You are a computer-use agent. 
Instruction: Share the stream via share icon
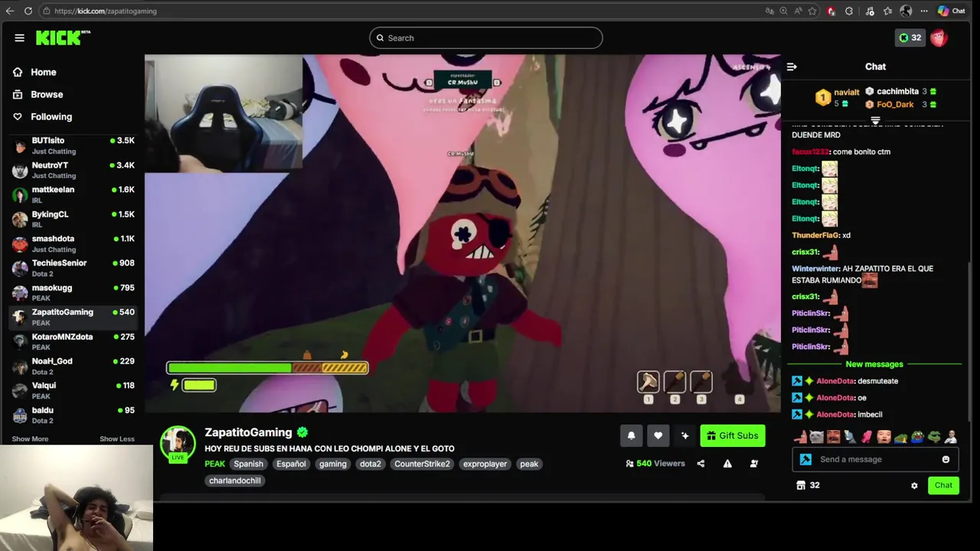click(x=701, y=464)
